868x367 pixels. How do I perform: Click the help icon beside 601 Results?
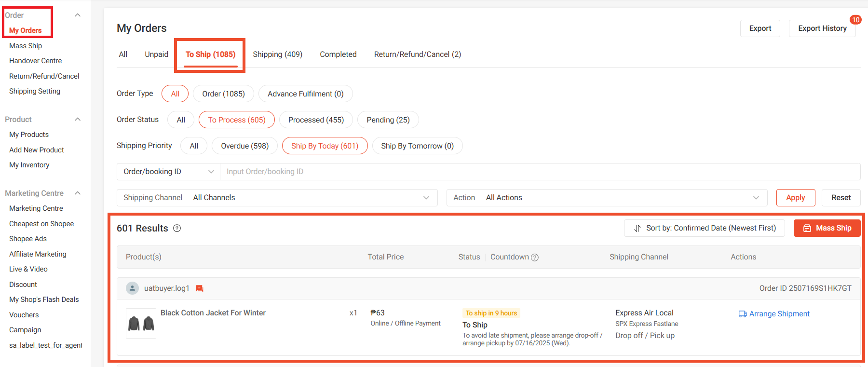(x=177, y=228)
